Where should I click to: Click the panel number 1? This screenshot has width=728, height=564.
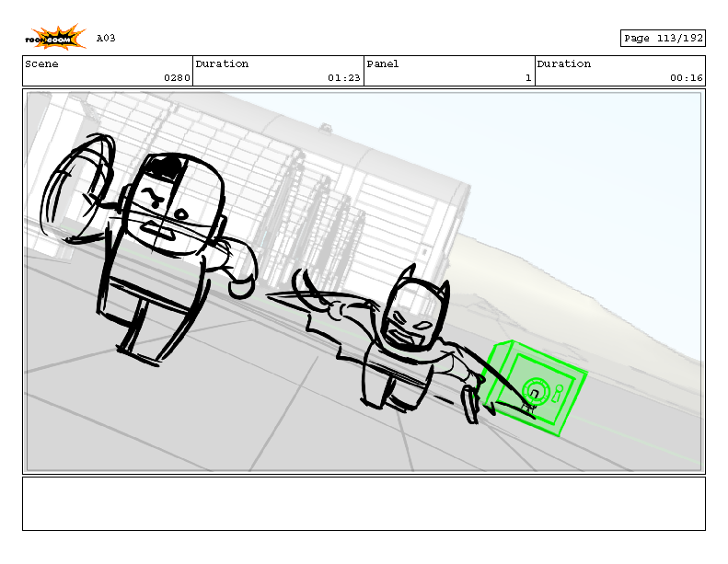[x=528, y=78]
